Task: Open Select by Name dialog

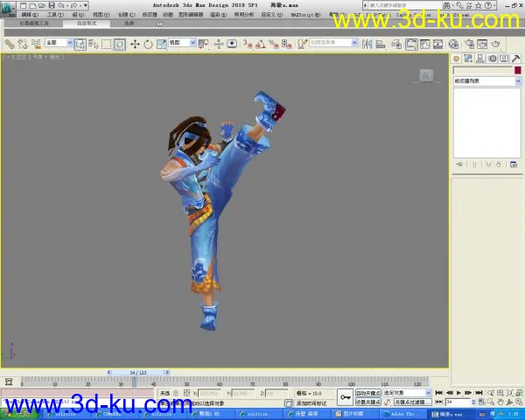Action: [94, 45]
